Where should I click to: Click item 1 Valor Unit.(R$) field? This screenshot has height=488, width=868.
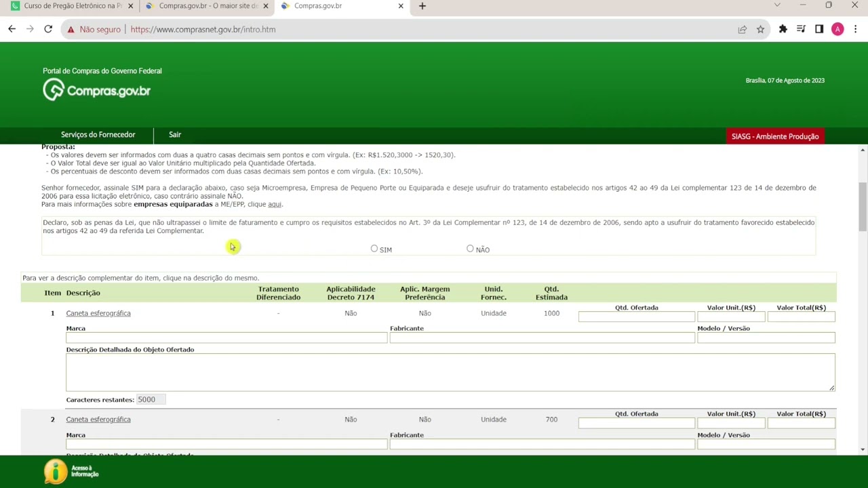coord(731,317)
